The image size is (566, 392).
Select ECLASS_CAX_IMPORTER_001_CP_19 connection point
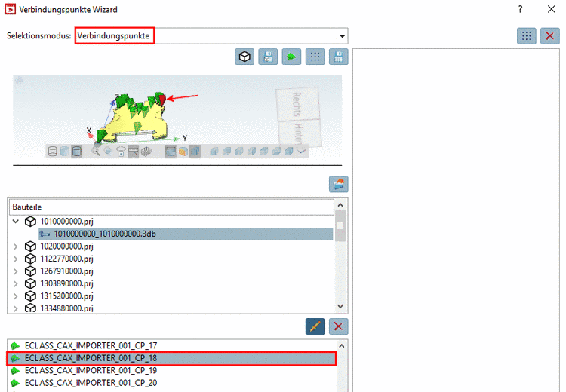(x=171, y=370)
